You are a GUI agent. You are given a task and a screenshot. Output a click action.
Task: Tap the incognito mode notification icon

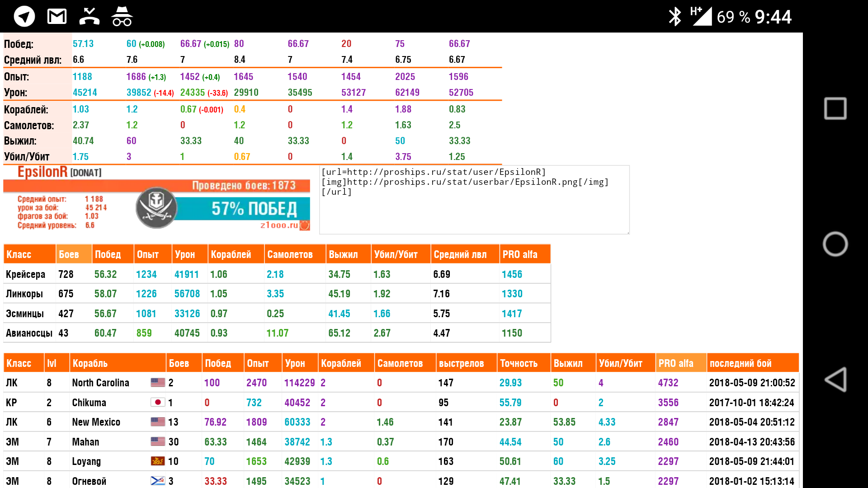point(122,17)
